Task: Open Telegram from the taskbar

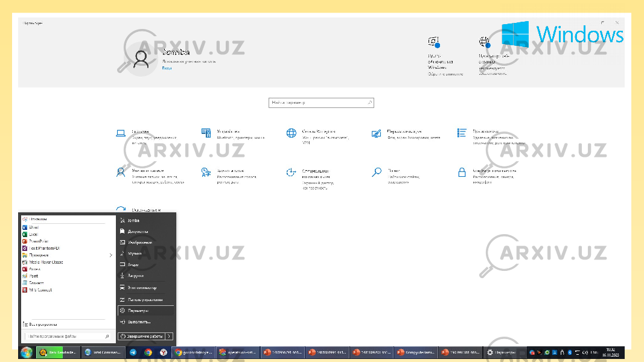Action: point(133,352)
